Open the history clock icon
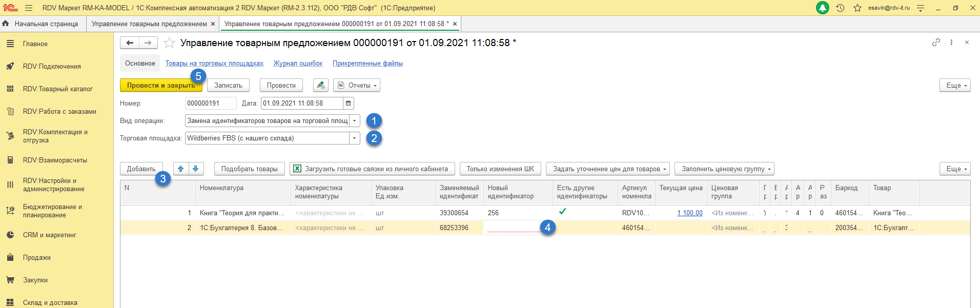Image resolution: width=980 pixels, height=308 pixels. point(840,8)
